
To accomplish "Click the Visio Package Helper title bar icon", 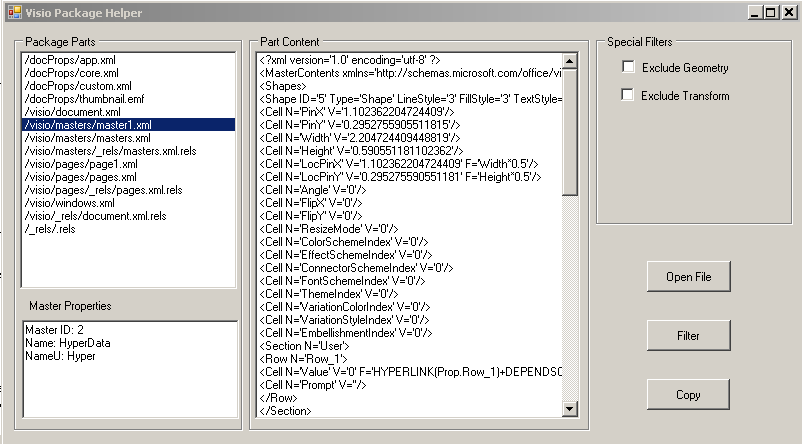I will pyautogui.click(x=15, y=12).
